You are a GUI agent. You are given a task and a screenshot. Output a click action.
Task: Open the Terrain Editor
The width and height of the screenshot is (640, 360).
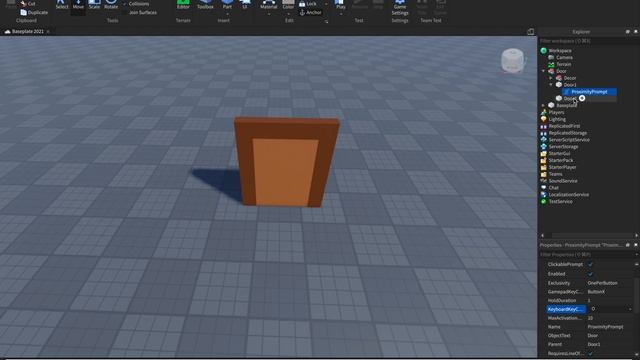(x=183, y=5)
